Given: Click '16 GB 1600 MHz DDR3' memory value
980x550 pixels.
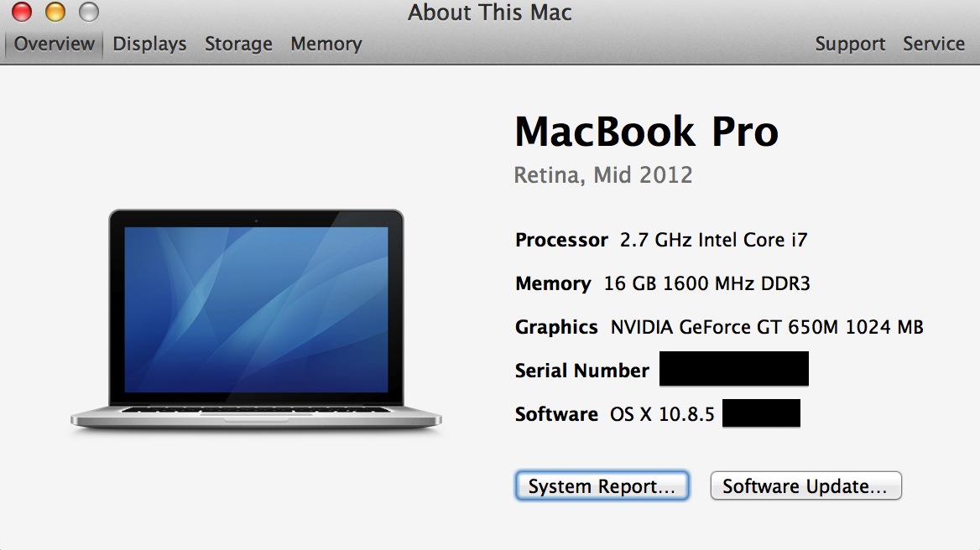Looking at the screenshot, I should click(x=706, y=284).
